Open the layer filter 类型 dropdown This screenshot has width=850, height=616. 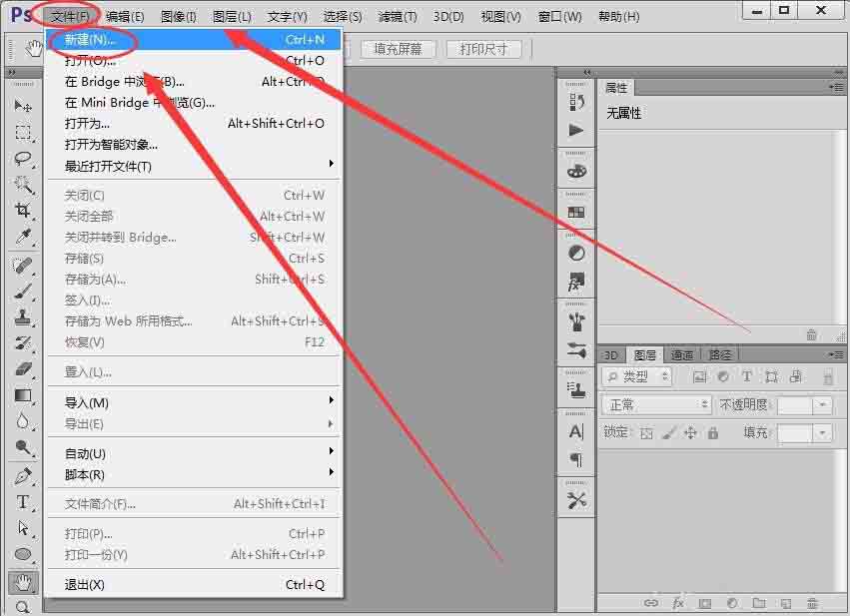[x=638, y=376]
